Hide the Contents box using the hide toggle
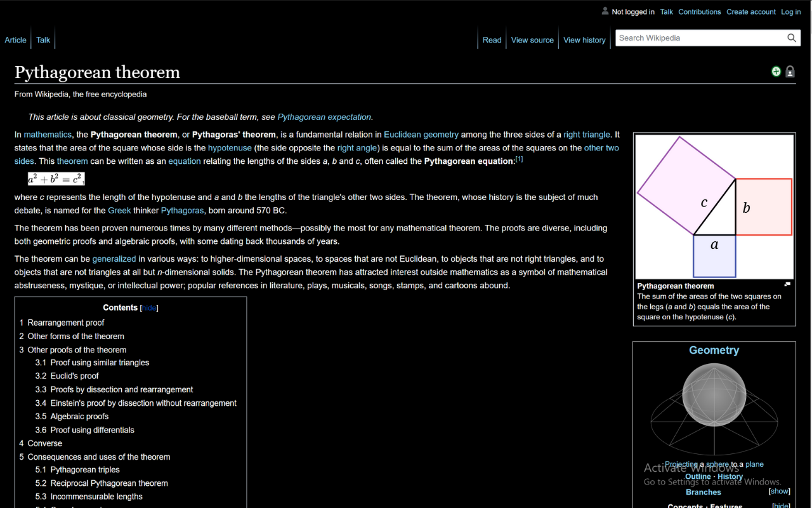The height and width of the screenshot is (508, 812). (149, 308)
